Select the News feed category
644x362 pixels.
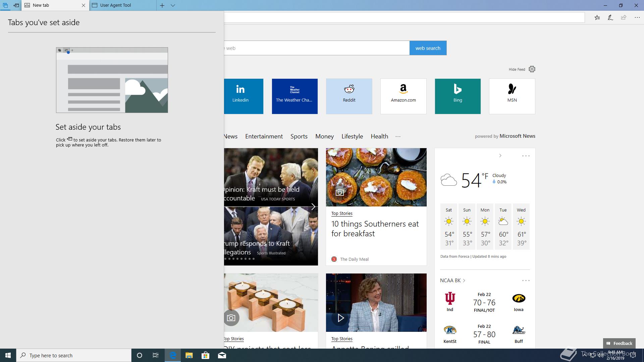231,136
